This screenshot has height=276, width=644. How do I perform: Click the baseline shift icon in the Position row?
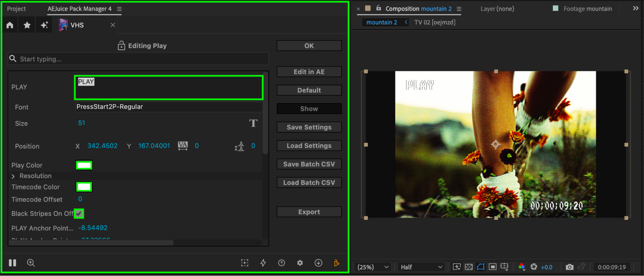[239, 146]
